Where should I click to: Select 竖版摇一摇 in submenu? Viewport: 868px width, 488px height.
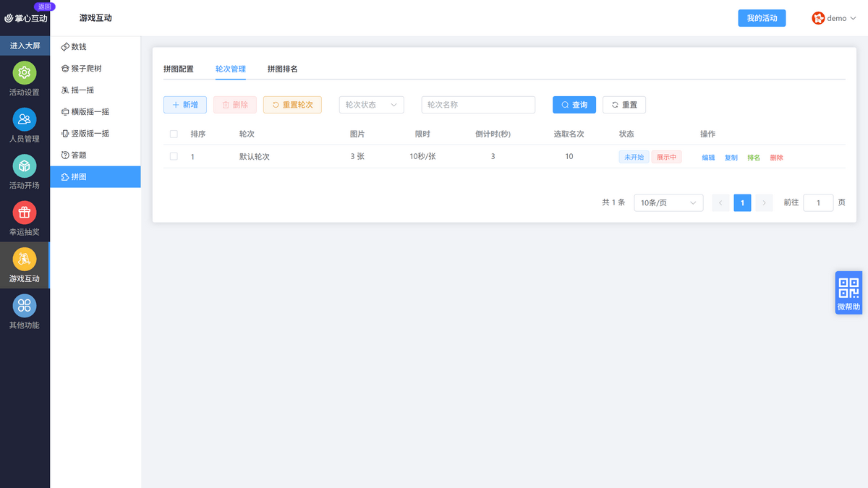pos(95,133)
